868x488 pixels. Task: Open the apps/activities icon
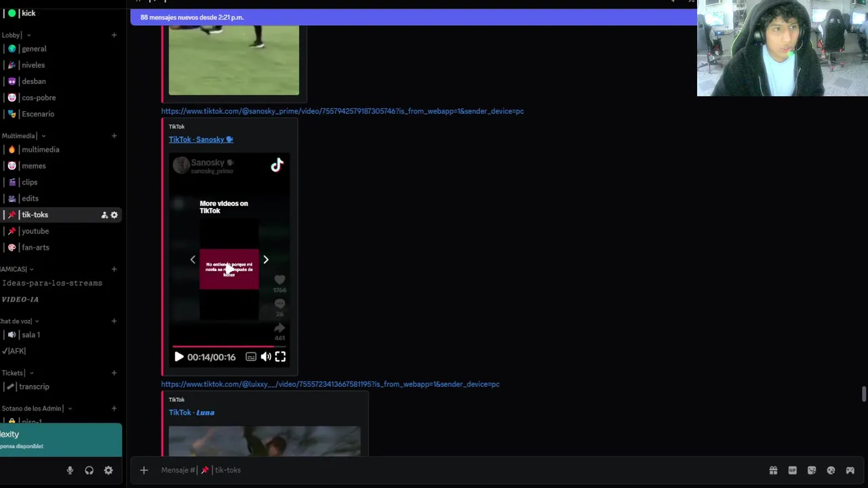point(850,470)
